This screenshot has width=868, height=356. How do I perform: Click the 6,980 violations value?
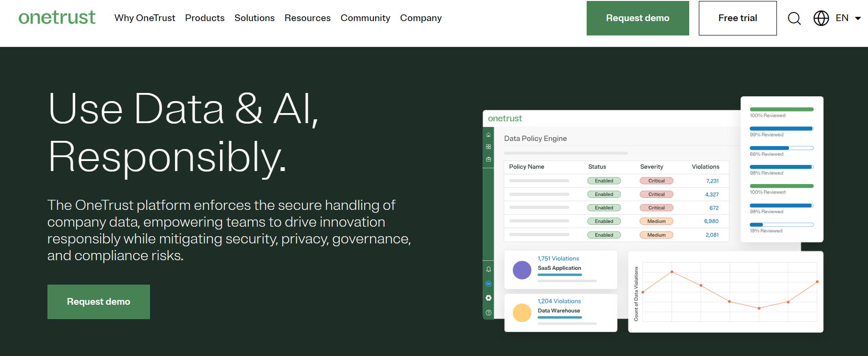click(x=711, y=221)
